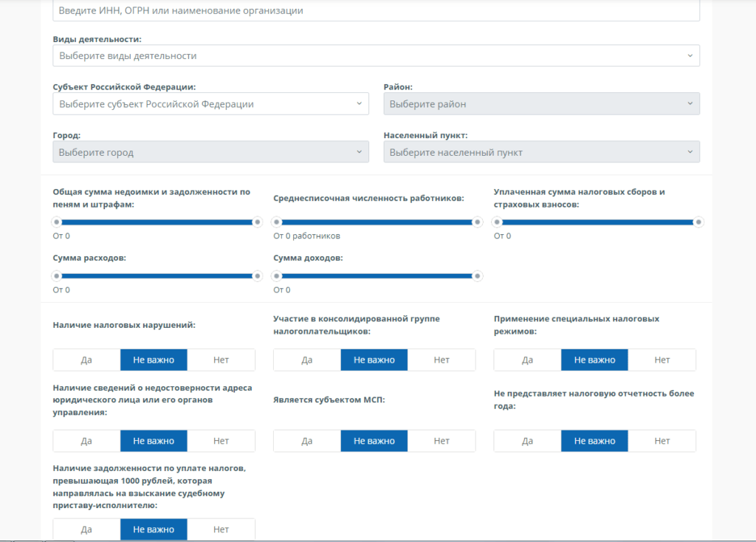
Task: Click left handle of Среднесписочная численность slider
Action: click(x=277, y=222)
